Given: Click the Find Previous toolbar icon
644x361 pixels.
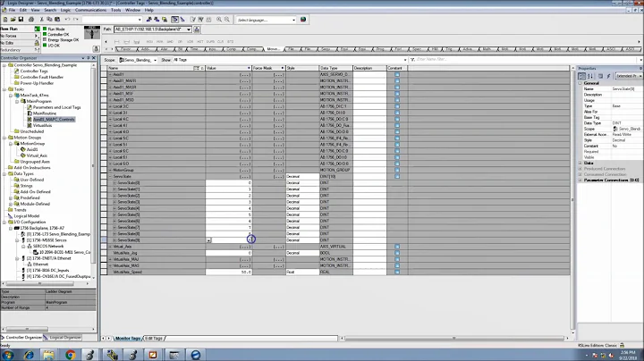Looking at the screenshot, I should tap(149, 20).
